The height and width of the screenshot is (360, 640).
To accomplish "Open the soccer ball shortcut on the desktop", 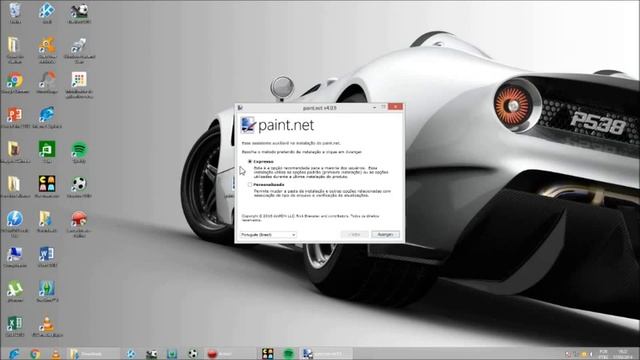I will pyautogui.click(x=79, y=187).
